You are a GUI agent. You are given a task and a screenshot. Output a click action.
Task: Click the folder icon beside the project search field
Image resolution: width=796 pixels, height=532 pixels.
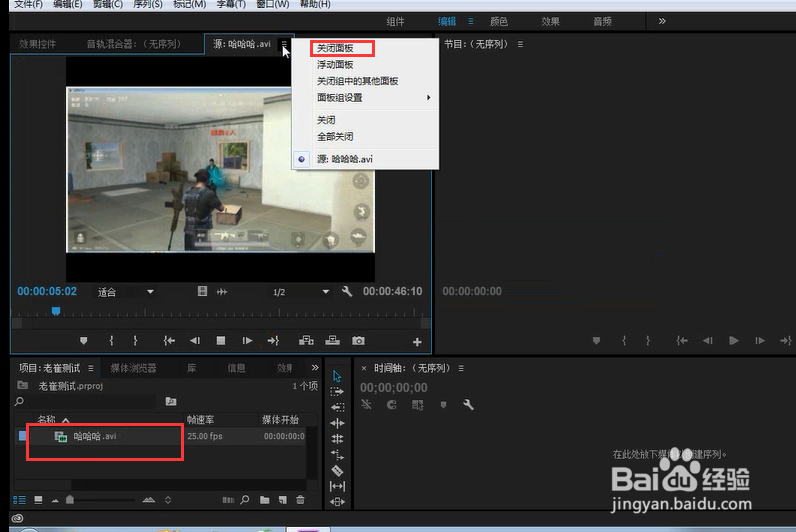coord(171,402)
